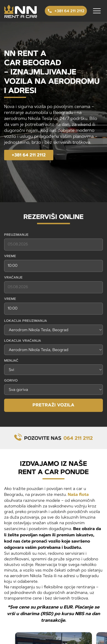Click the Pretraži vozila button
Screen dimensions: 107x644
[53, 405]
